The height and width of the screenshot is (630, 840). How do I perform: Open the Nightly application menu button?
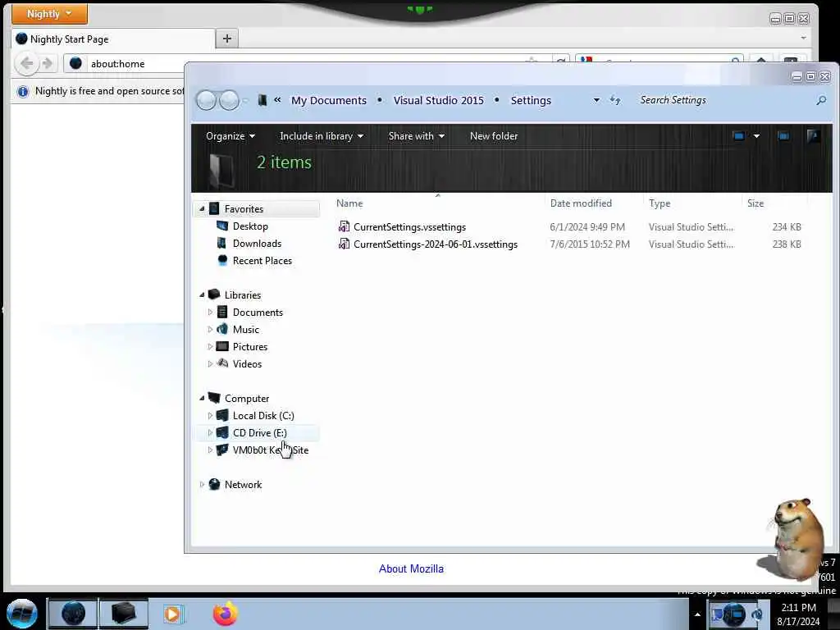[x=49, y=14]
